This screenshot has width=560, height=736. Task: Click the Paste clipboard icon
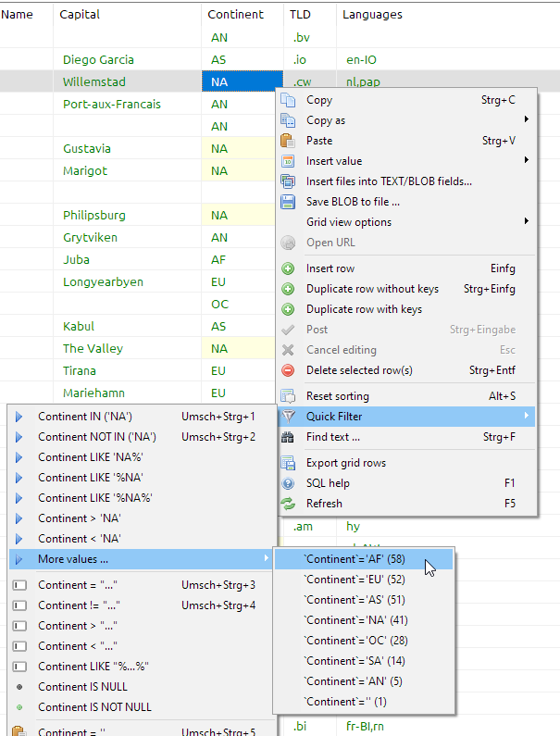(288, 141)
